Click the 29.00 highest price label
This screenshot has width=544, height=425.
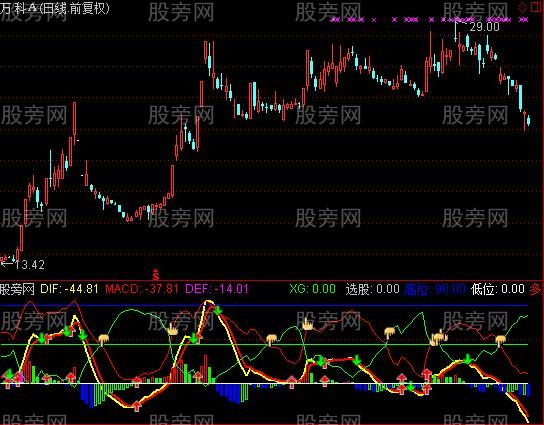485,27
